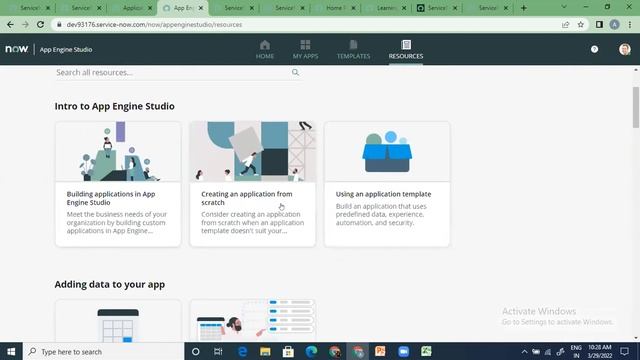Open PowerPoint from taskbar

pyautogui.click(x=380, y=351)
